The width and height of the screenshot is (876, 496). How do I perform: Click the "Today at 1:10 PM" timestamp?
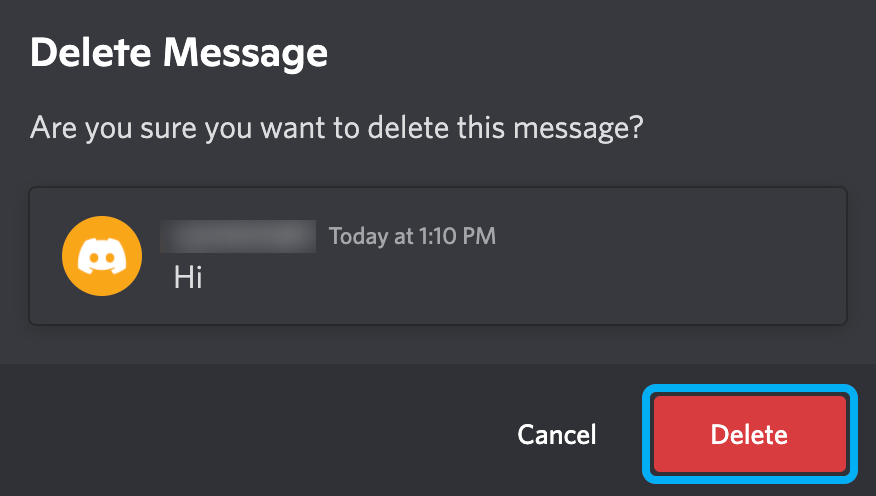[412, 237]
